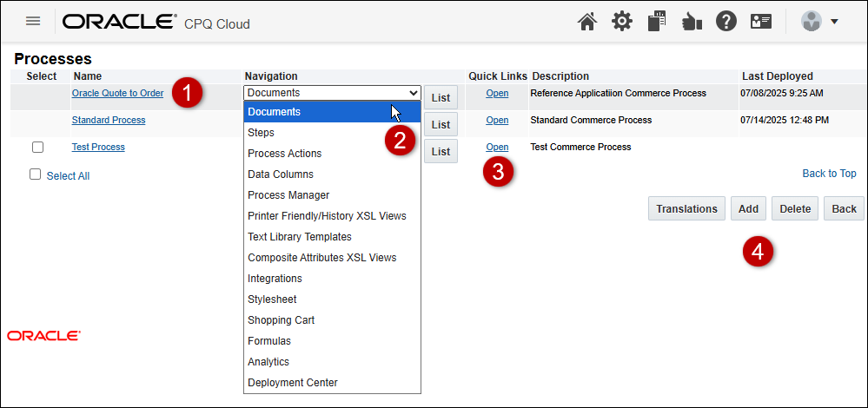Select Formulas option
The width and height of the screenshot is (868, 408).
coord(332,340)
